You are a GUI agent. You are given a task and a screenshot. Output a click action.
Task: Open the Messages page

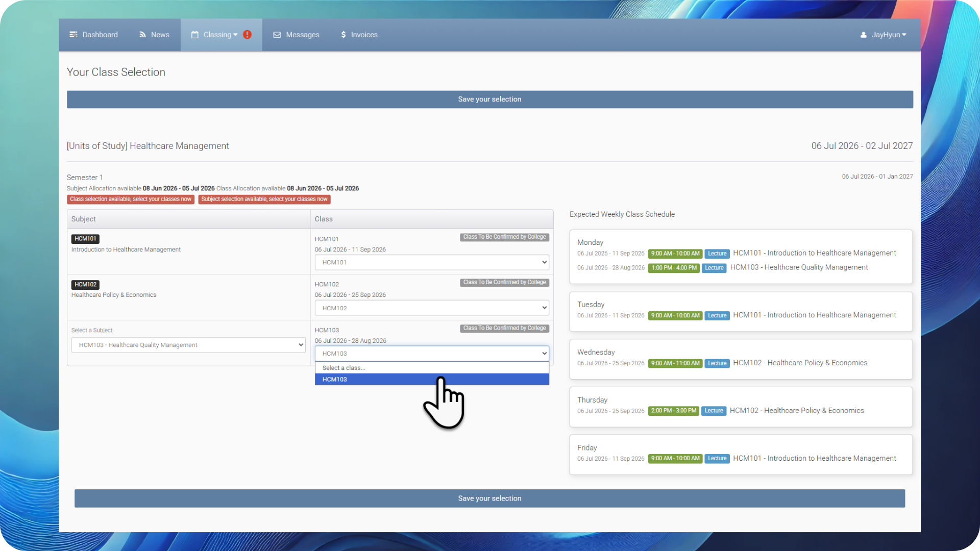click(x=296, y=35)
